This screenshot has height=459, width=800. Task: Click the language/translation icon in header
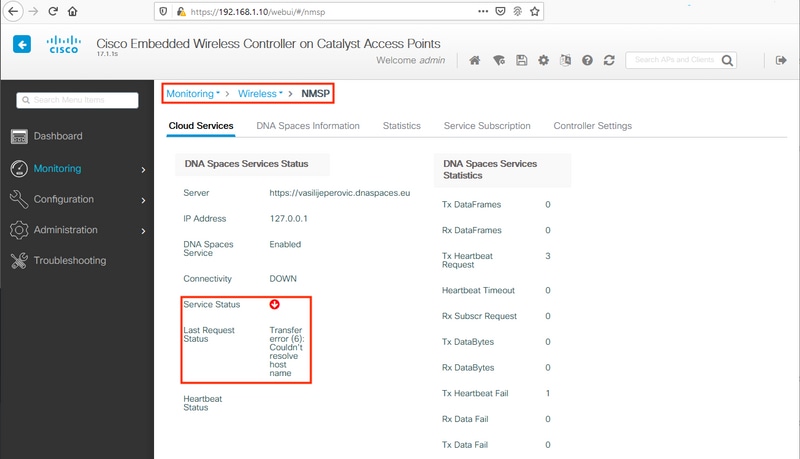point(565,60)
